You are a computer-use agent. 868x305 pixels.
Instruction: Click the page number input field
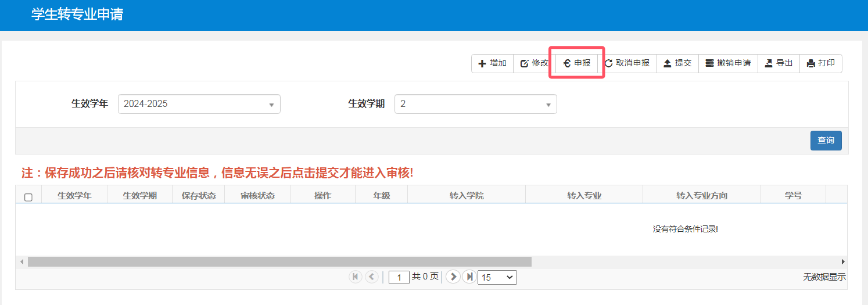point(399,278)
